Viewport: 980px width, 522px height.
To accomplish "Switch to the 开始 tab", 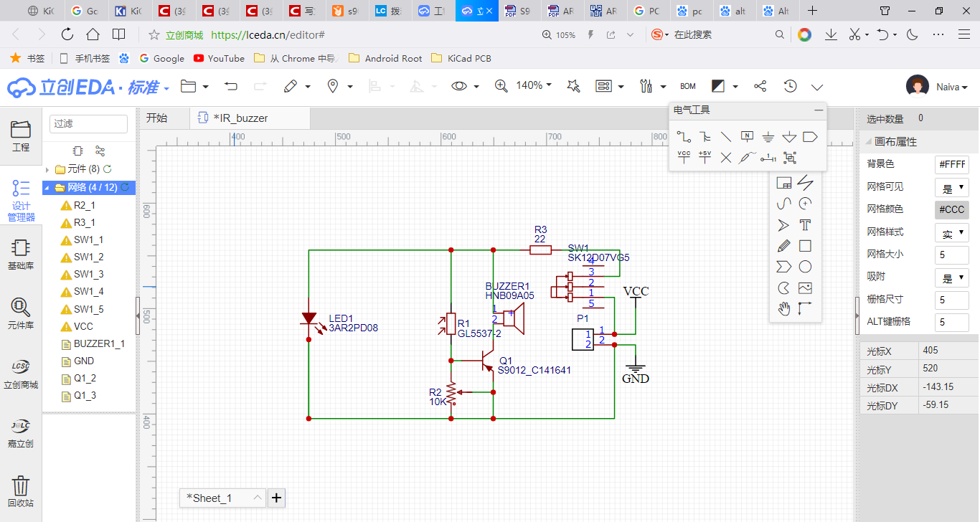I will (164, 118).
